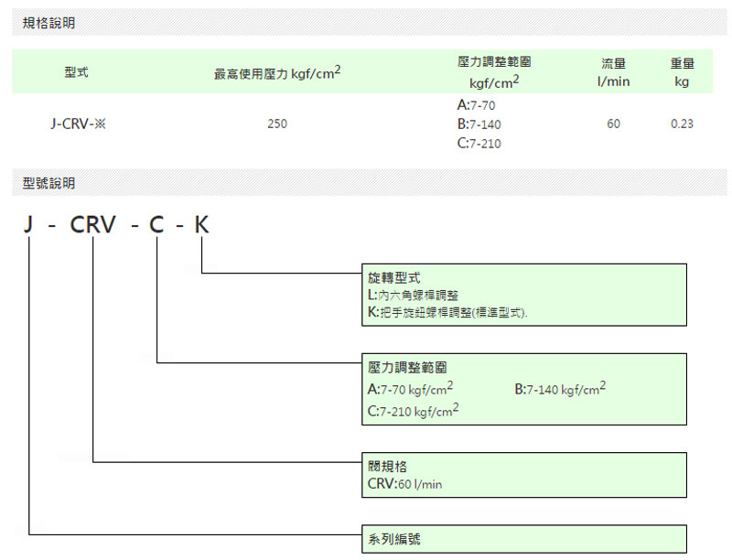The width and height of the screenshot is (732, 560).
Task: Click the 250 pressure value
Action: tap(277, 124)
